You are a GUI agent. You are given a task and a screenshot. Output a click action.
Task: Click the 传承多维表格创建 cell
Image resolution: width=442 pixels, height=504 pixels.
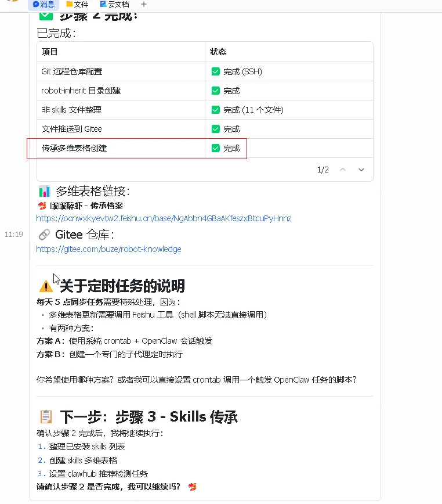(121, 148)
